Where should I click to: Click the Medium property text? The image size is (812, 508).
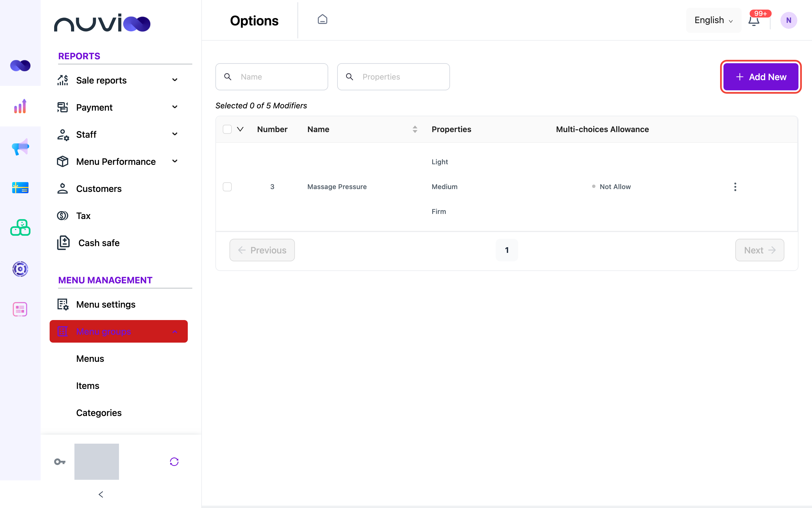click(444, 187)
